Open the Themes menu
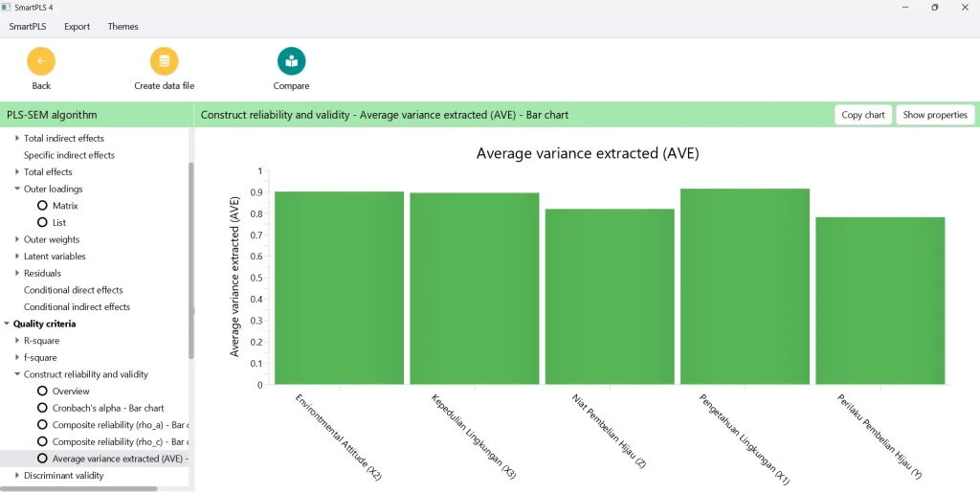The width and height of the screenshot is (980, 493). [123, 27]
